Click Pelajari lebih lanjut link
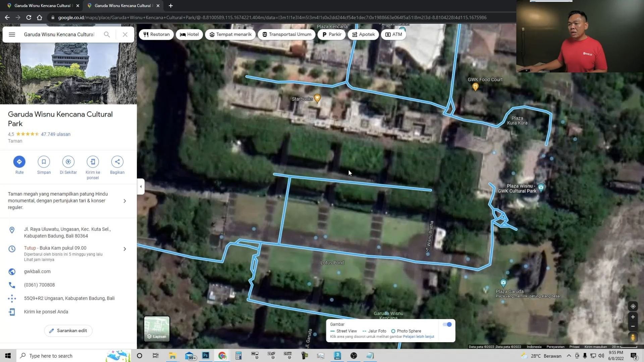The image size is (644, 362). click(x=418, y=337)
